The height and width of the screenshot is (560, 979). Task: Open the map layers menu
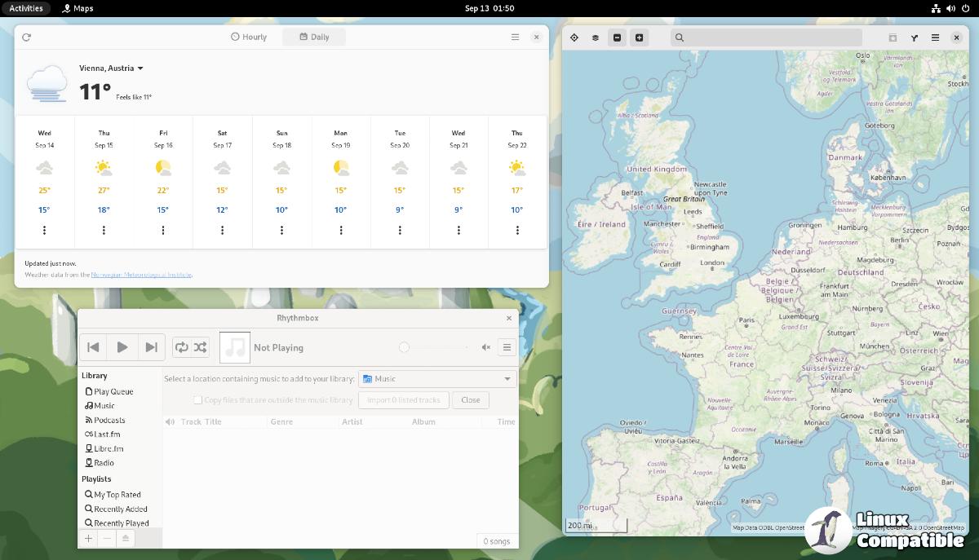point(596,37)
